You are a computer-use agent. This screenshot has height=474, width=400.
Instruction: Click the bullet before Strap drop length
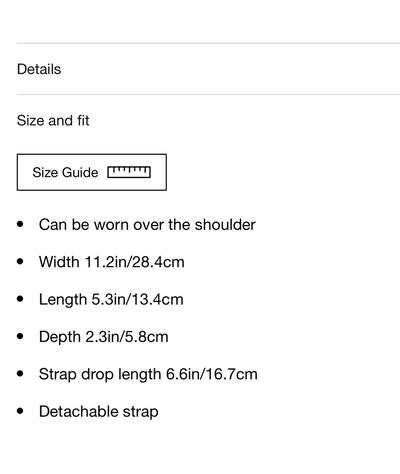click(20, 373)
